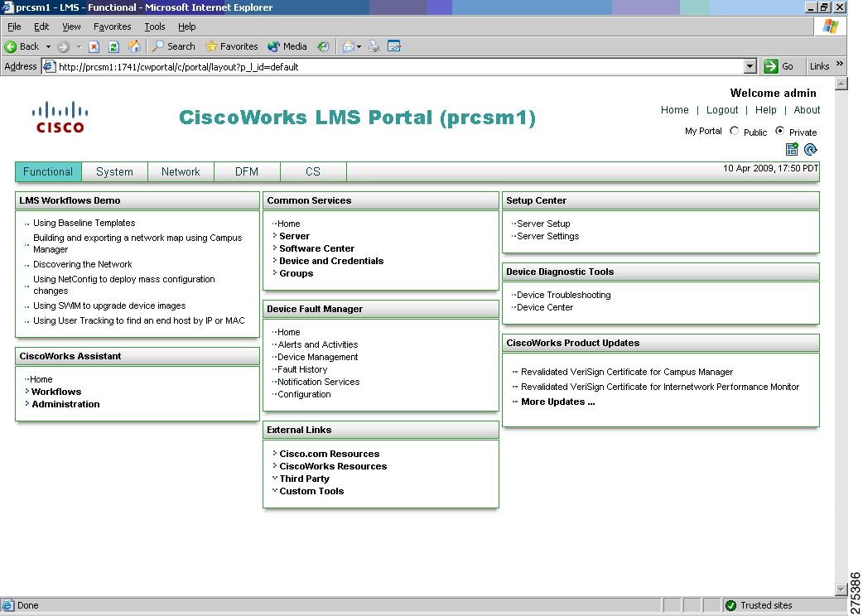The width and height of the screenshot is (863, 616).
Task: Select the Private portal radio button
Action: (x=780, y=131)
